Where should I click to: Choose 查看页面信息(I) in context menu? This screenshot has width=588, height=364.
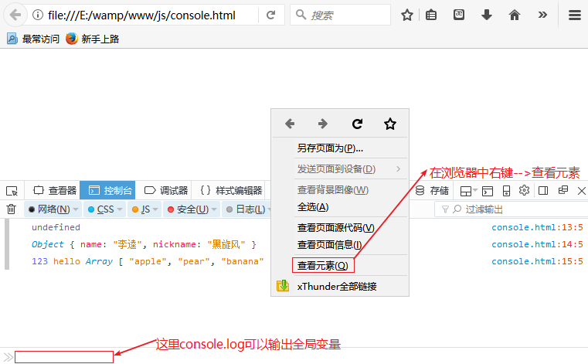[x=340, y=245]
